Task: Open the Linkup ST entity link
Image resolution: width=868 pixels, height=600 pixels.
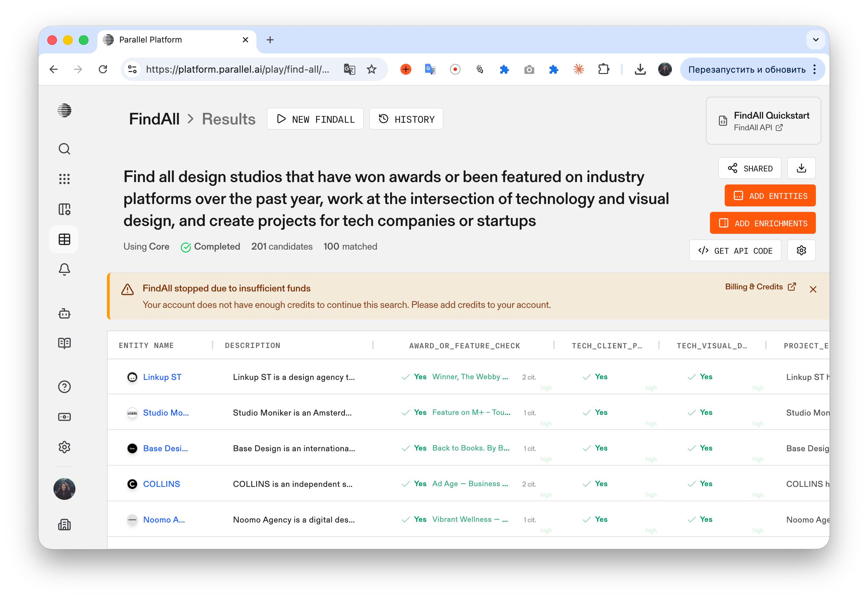Action: click(162, 377)
